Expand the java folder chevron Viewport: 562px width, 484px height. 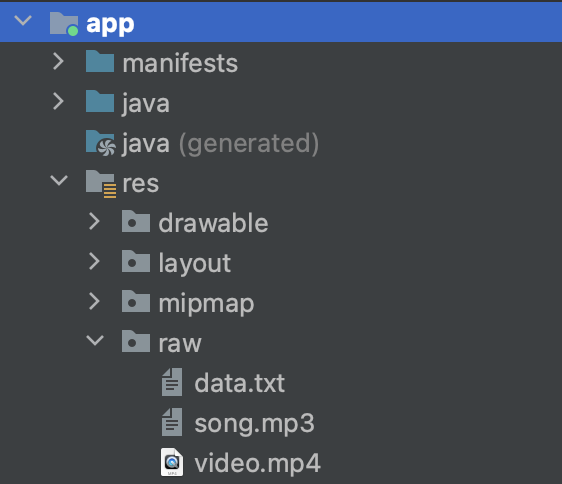pyautogui.click(x=58, y=101)
